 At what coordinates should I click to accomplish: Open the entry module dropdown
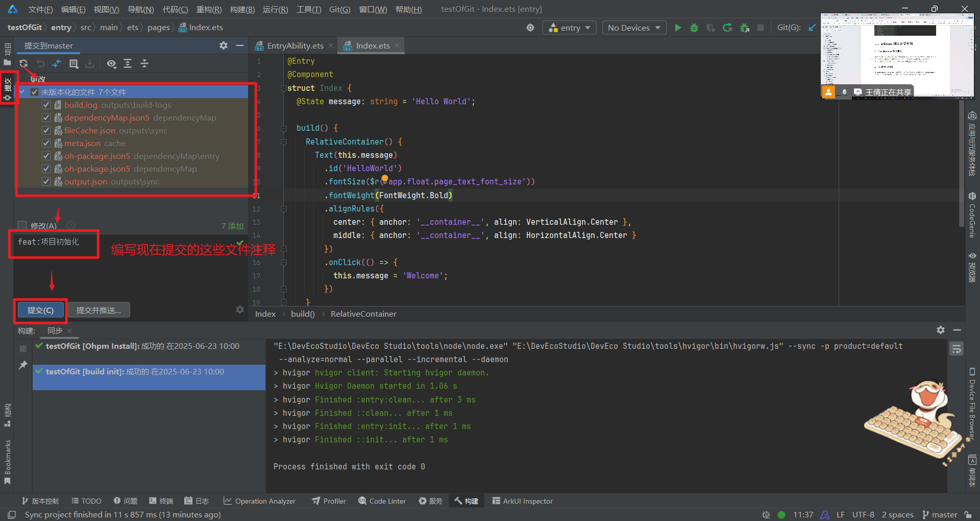tap(570, 28)
